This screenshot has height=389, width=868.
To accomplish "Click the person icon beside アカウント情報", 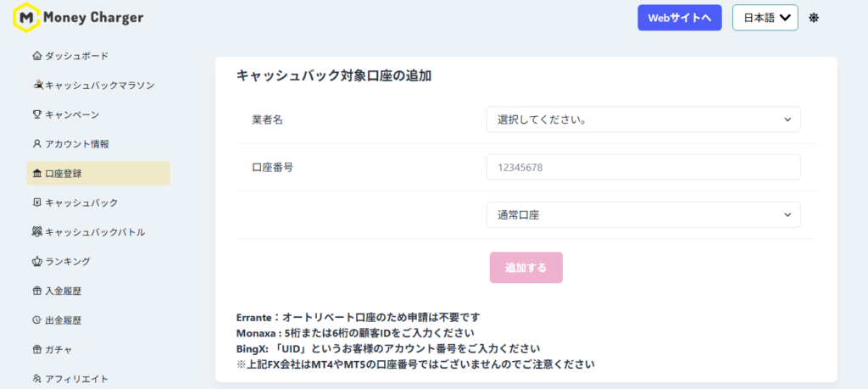I will point(36,144).
